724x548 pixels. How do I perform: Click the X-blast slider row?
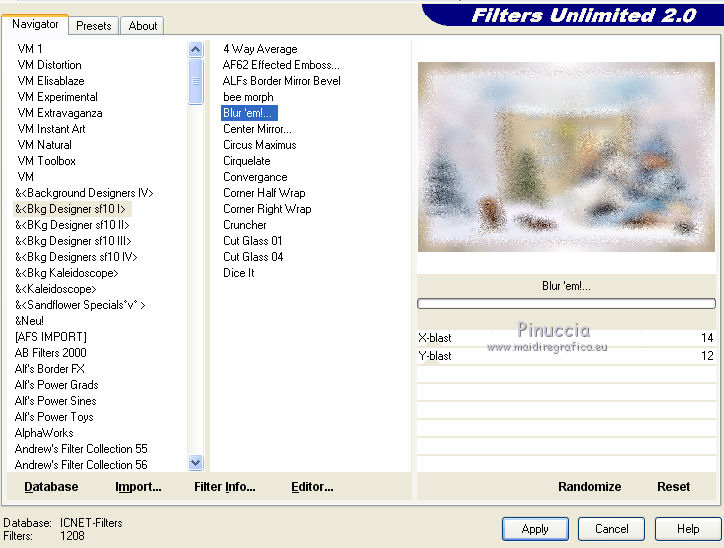click(x=566, y=338)
